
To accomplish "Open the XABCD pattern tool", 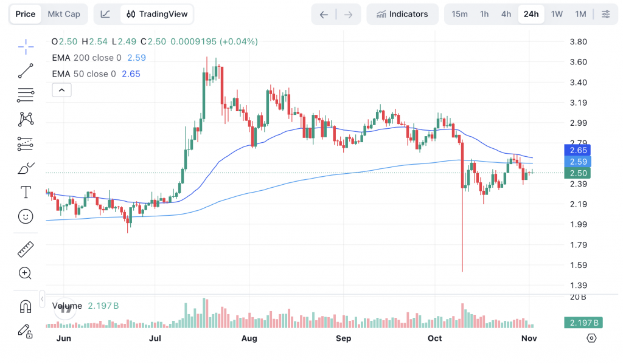I will click(25, 119).
